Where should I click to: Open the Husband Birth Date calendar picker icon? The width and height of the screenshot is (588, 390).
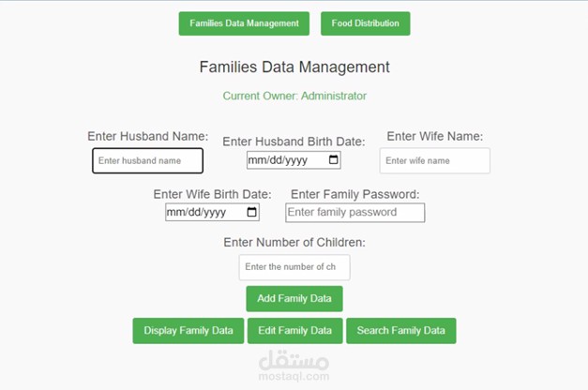(333, 160)
